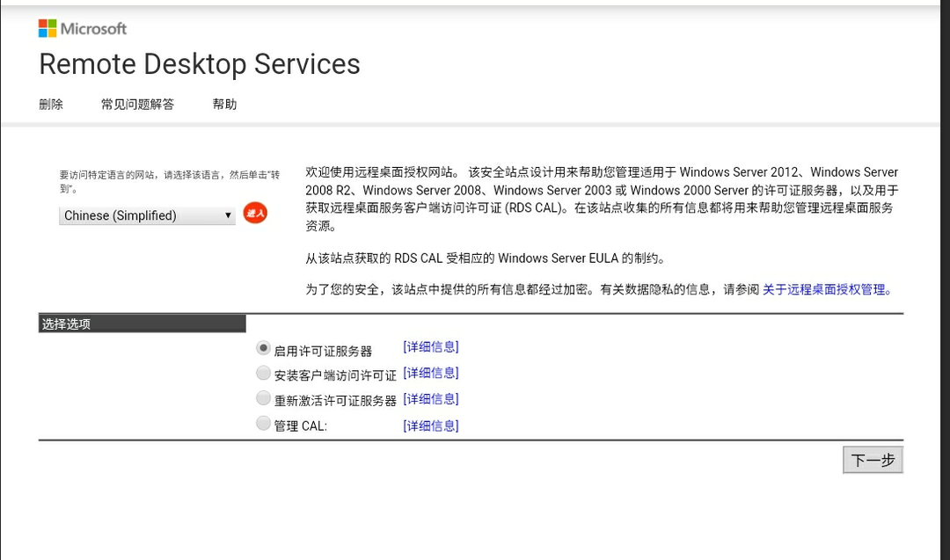Click the Remote Desktop Services heading
Image resolution: width=950 pixels, height=560 pixels.
200,64
